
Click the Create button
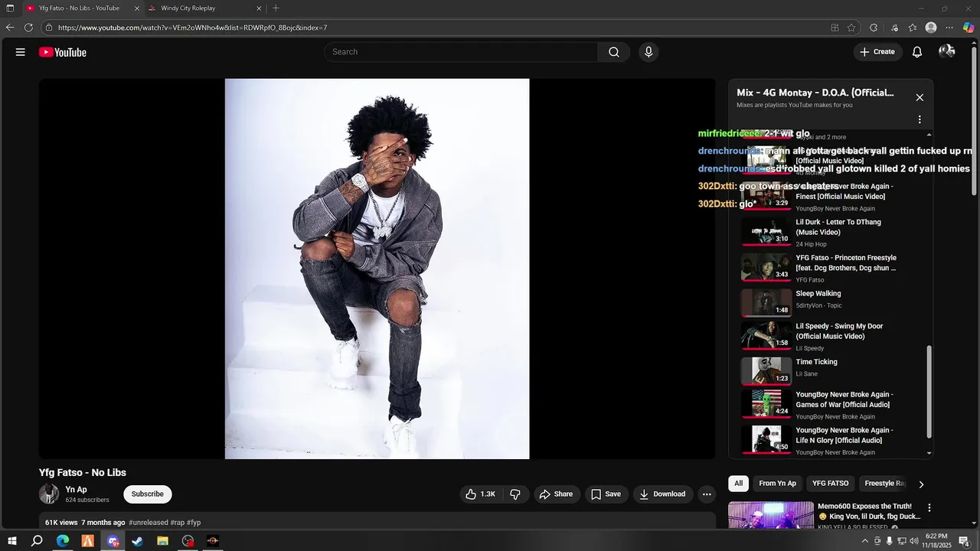coord(877,52)
